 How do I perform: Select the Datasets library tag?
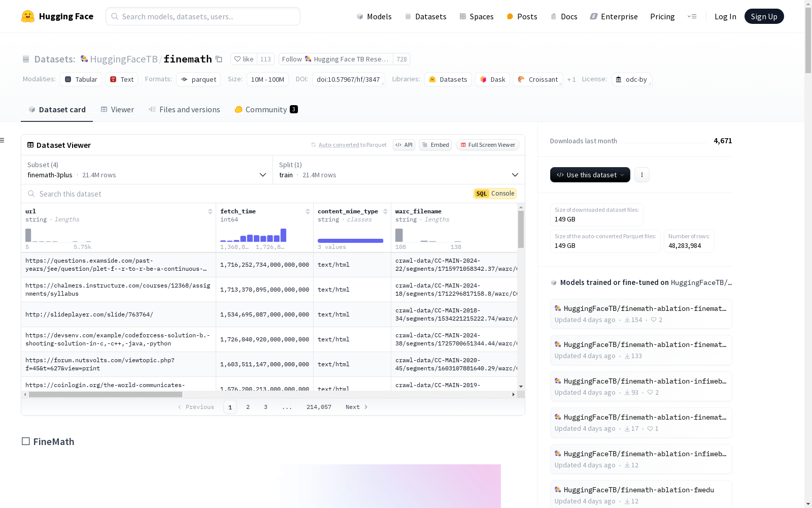(448, 79)
